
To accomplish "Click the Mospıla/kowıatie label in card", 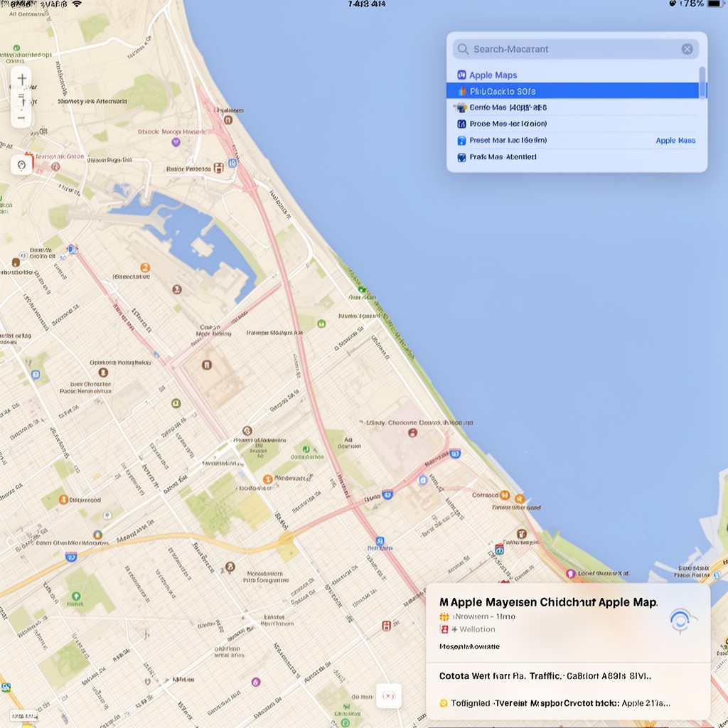I will click(469, 646).
